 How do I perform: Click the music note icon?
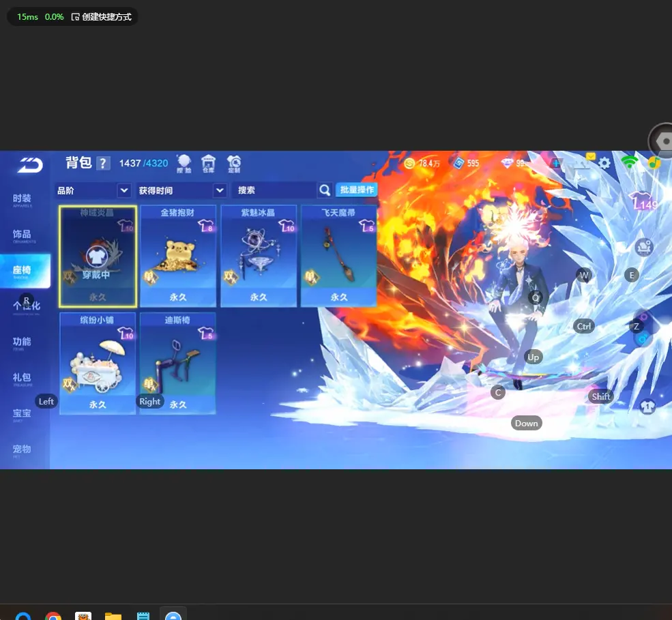pyautogui.click(x=654, y=162)
